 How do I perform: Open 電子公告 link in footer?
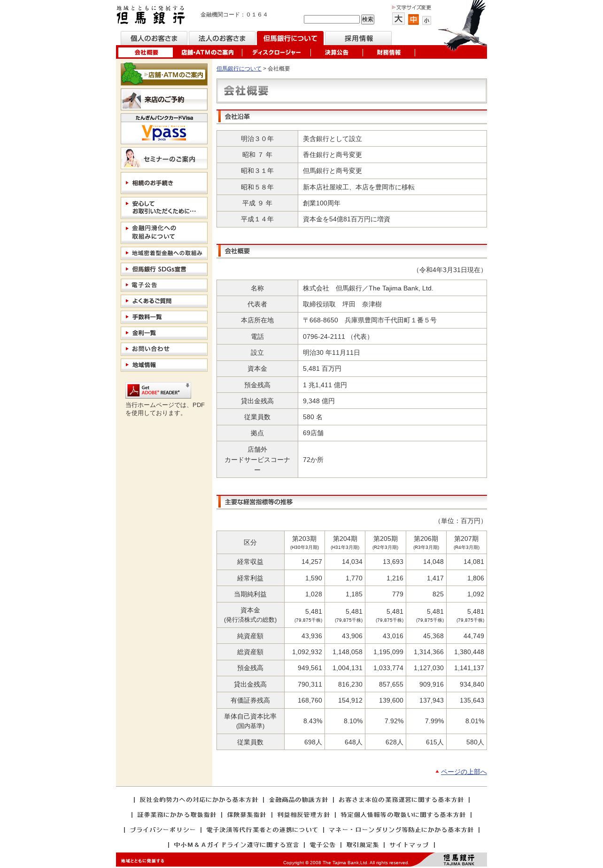click(x=323, y=845)
